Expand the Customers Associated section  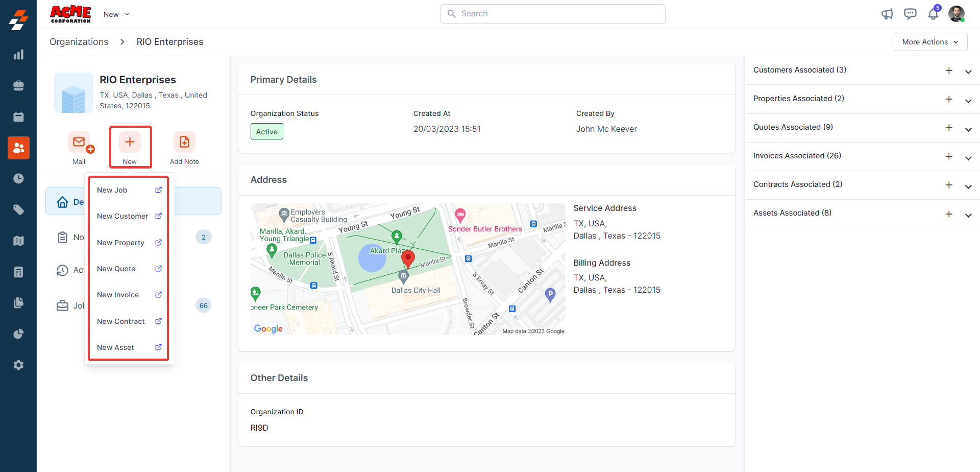968,72
